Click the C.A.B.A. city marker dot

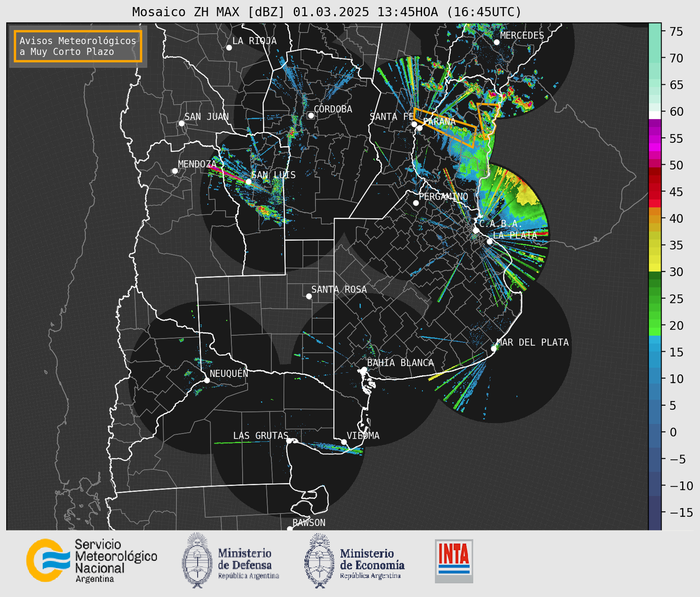[476, 230]
